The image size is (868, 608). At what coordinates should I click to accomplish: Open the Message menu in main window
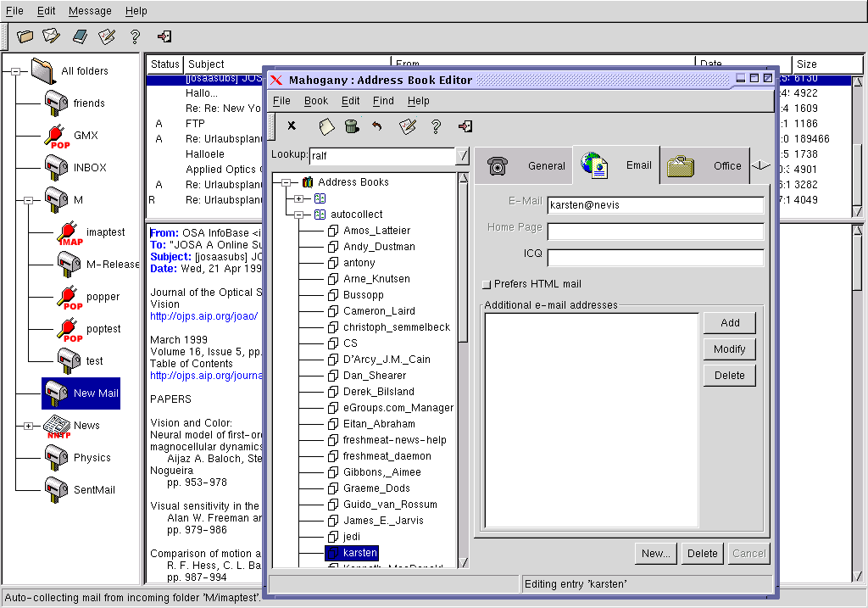coord(90,11)
